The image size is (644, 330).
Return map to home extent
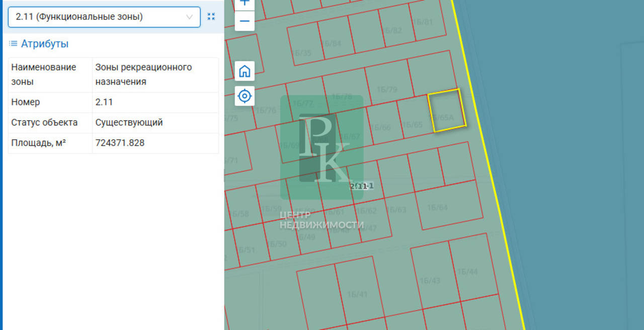[245, 71]
